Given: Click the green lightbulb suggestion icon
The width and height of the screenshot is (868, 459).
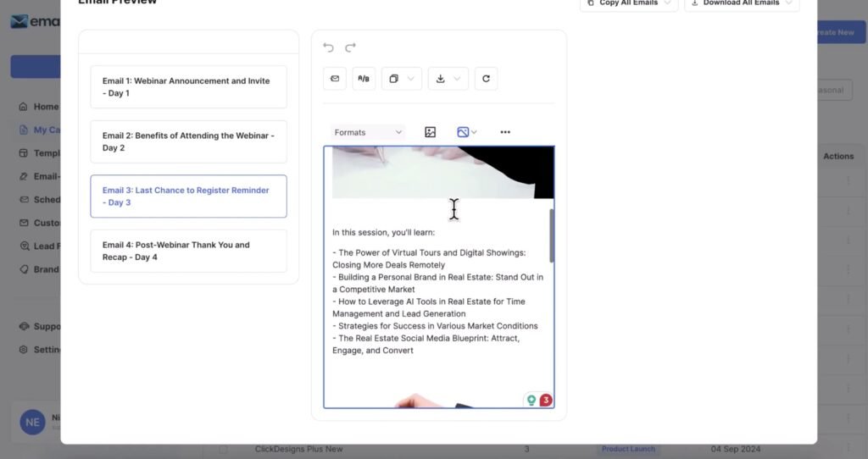Looking at the screenshot, I should [x=531, y=400].
